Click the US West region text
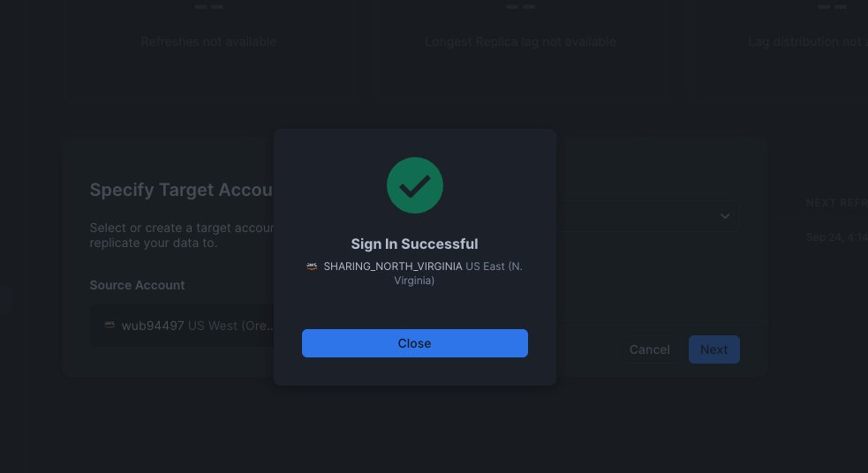The width and height of the screenshot is (868, 473). click(x=230, y=326)
